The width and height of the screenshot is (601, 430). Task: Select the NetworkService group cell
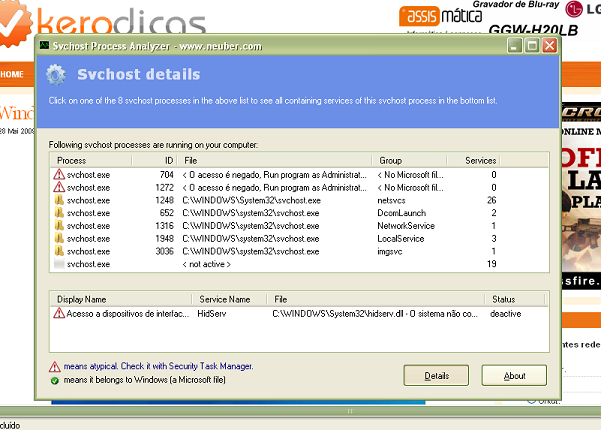click(406, 225)
